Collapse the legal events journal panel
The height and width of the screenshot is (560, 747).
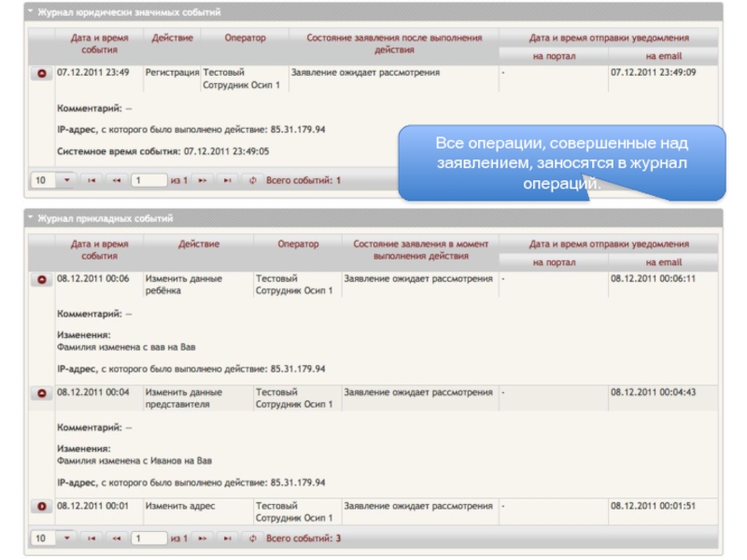tap(31, 13)
